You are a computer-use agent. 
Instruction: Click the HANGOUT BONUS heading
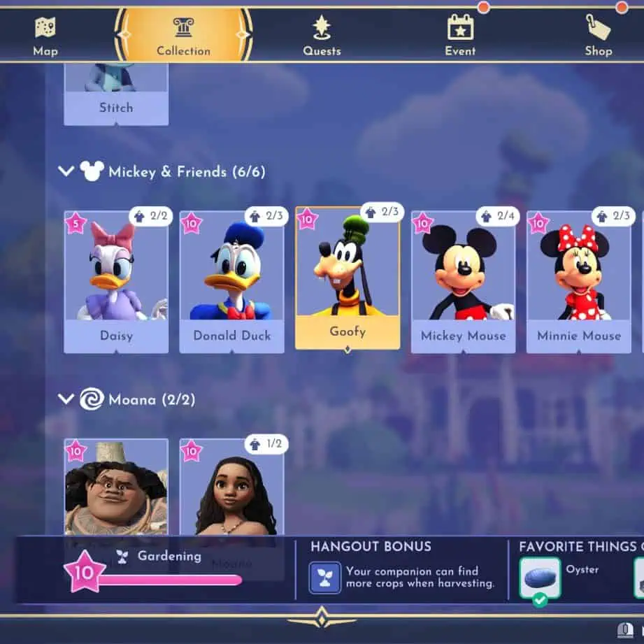pos(371,546)
